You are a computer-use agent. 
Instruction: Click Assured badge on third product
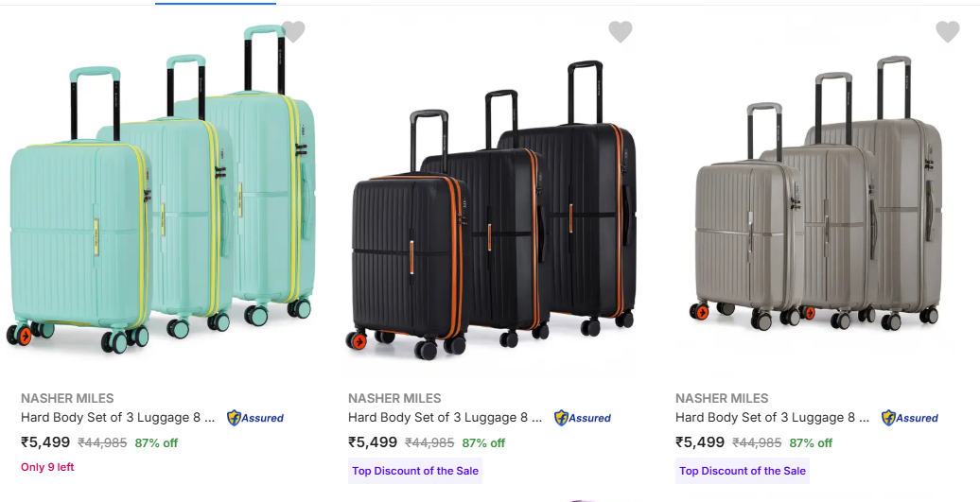click(910, 418)
